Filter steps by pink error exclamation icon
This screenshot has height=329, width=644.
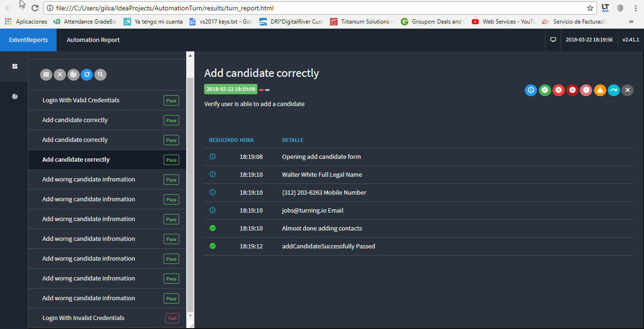tap(586, 90)
